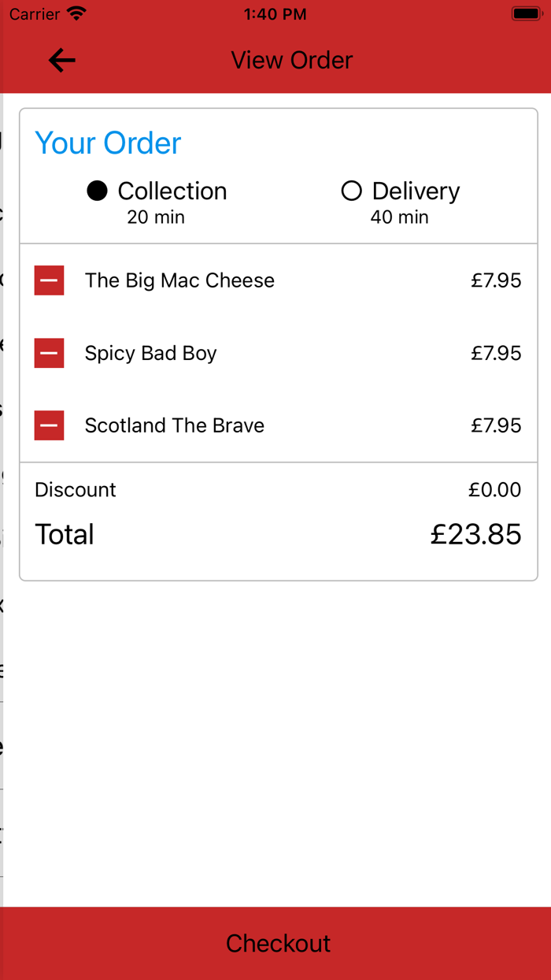Tap the 20 min collection estimate
This screenshot has width=551, height=980.
coord(155,217)
